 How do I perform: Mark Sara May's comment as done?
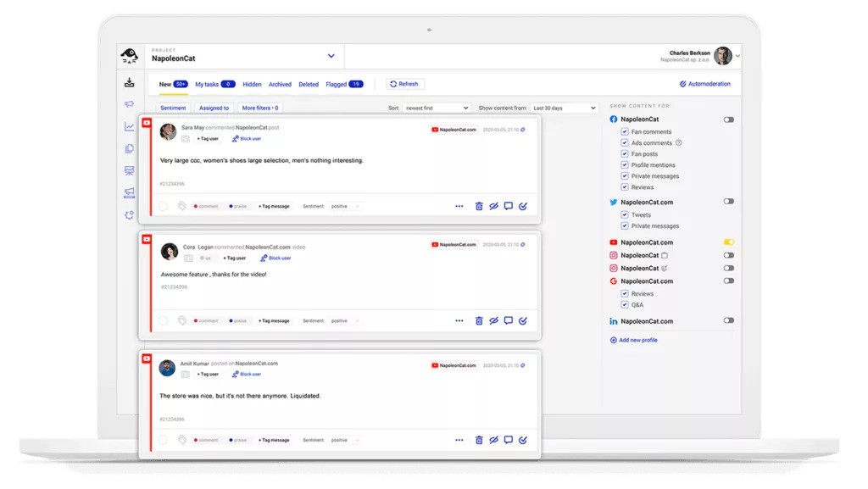pyautogui.click(x=523, y=206)
